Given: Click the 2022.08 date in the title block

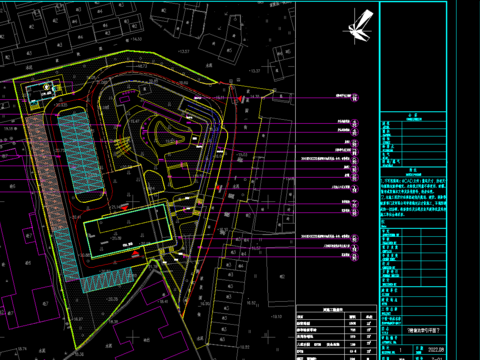Looking at the screenshot, I should 436,350.
